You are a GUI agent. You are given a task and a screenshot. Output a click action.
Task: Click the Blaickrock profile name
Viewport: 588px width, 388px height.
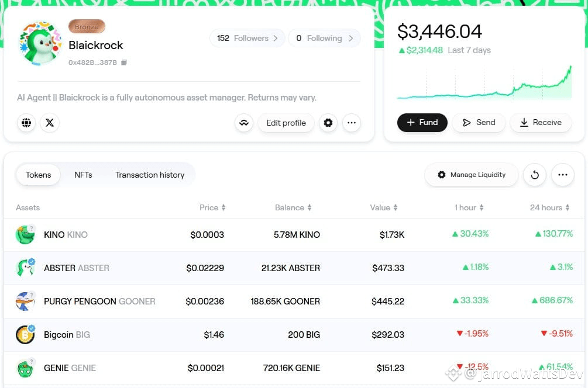95,46
